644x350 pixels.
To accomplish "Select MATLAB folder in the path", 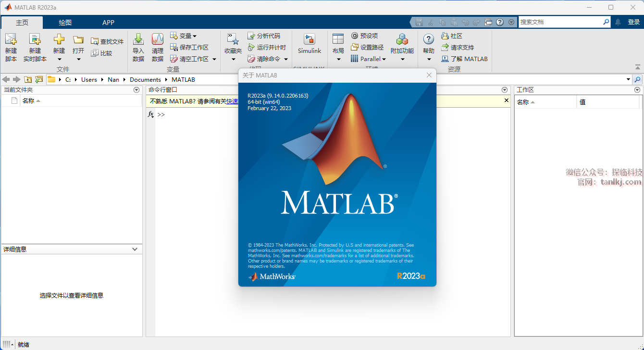I will 183,80.
